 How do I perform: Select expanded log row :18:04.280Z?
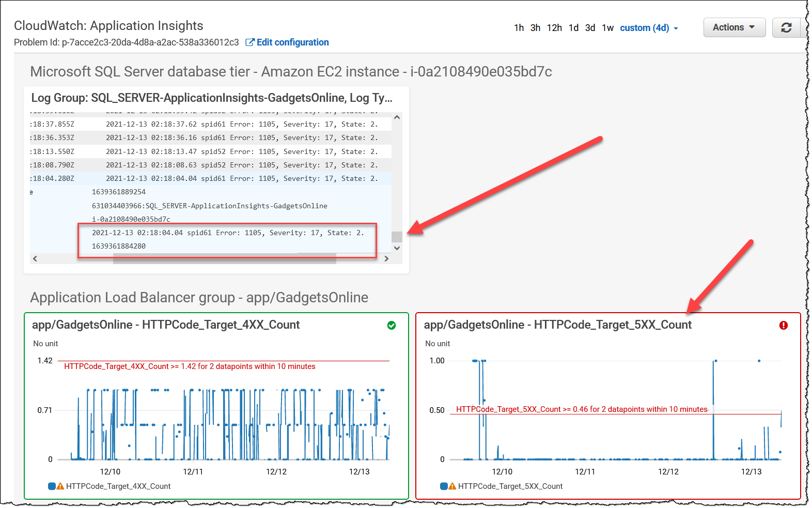211,178
